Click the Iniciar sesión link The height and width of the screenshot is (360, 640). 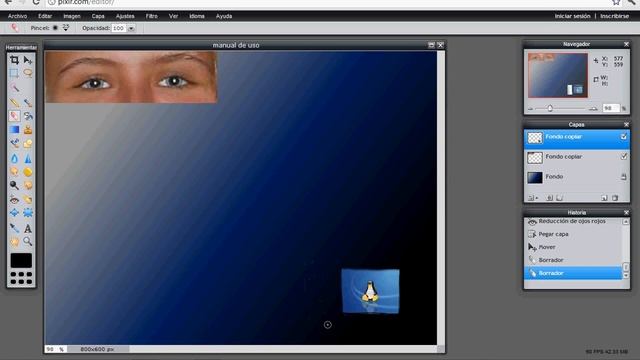[572, 16]
